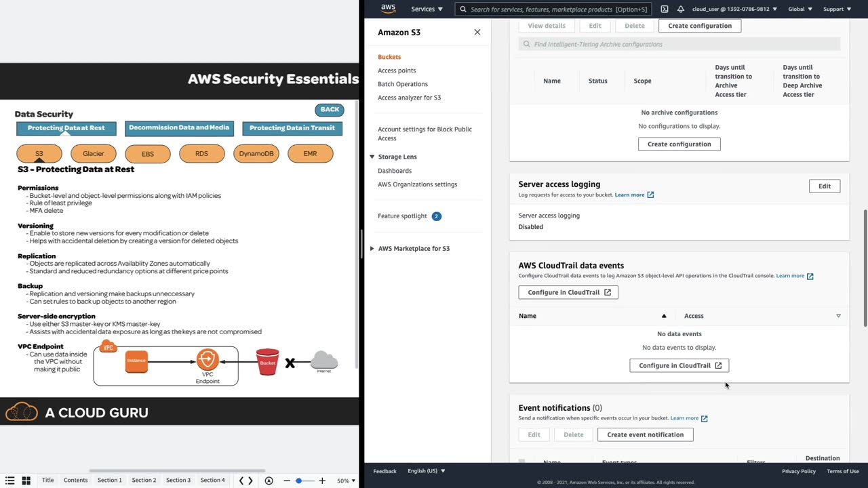Go to the previous slide arrow
The width and height of the screenshot is (868, 488).
(x=241, y=481)
